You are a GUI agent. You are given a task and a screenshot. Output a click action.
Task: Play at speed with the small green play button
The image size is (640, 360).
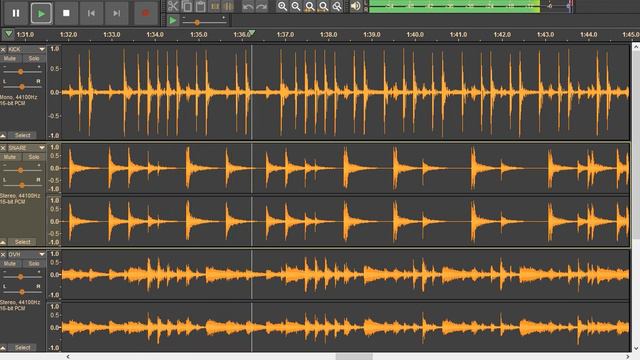click(173, 20)
